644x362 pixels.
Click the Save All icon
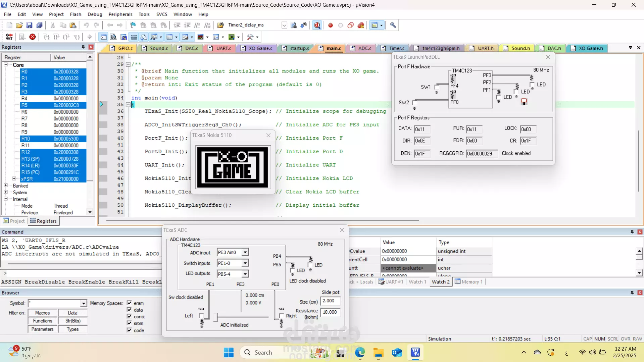point(40,25)
